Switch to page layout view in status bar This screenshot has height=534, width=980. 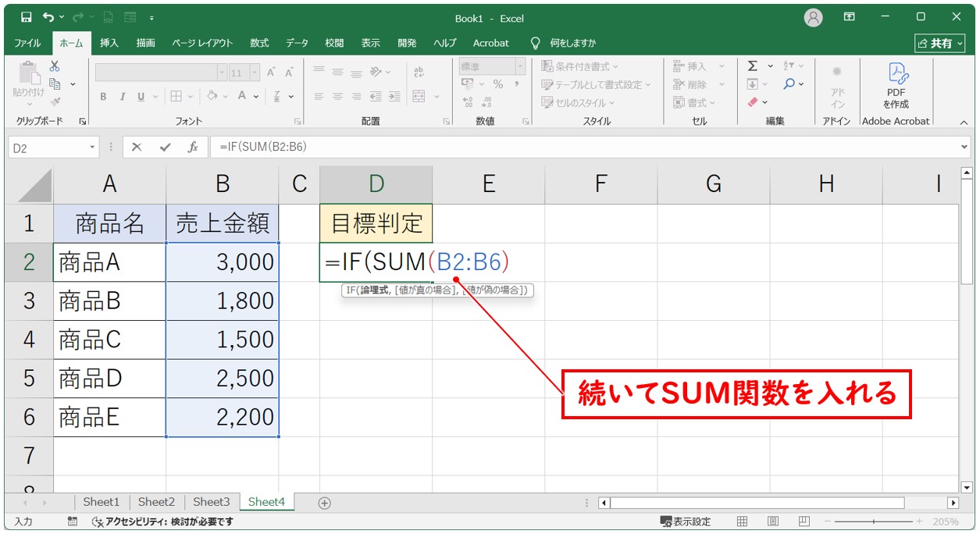click(x=772, y=522)
